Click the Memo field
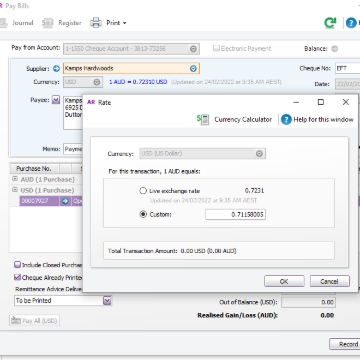360x360 pixels. 73,149
